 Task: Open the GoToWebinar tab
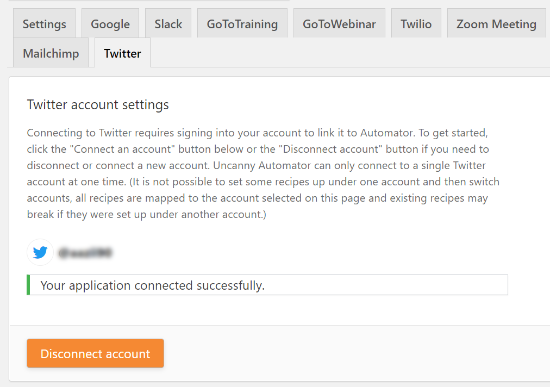coord(339,23)
